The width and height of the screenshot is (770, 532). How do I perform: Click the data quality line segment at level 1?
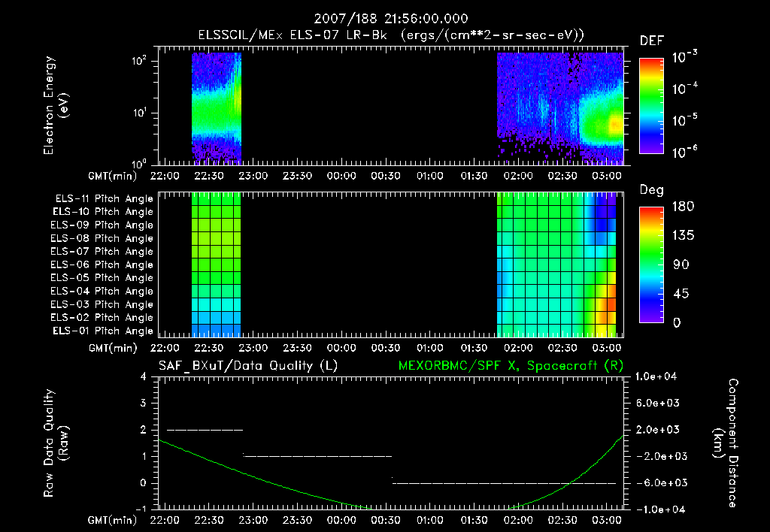[x=317, y=456]
